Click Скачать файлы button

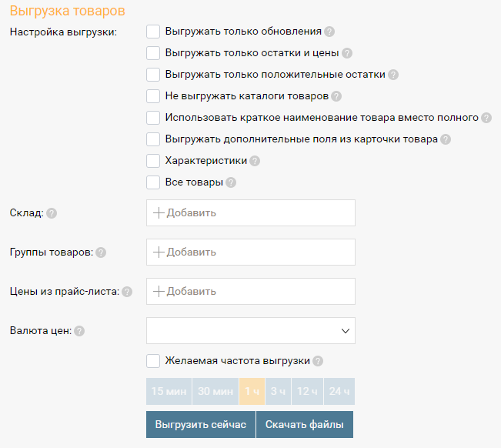point(305,424)
